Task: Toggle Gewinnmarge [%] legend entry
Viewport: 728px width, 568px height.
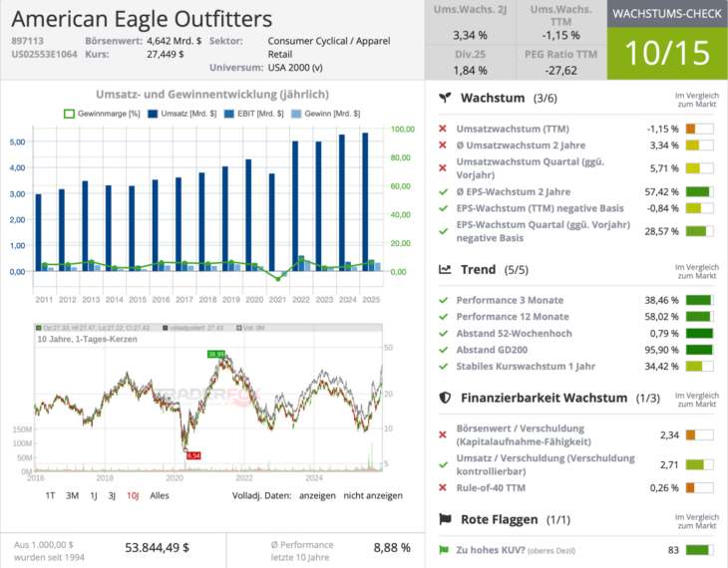Action: coord(102,114)
